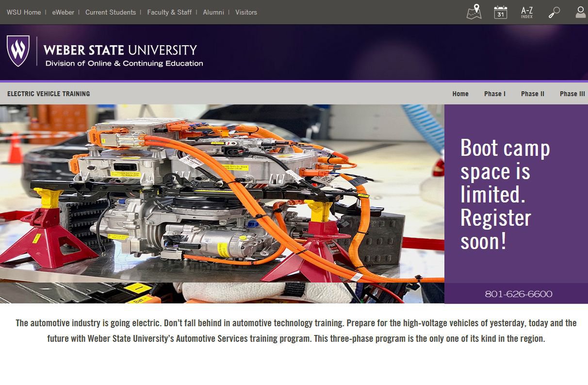Open Current Students link
The image size is (588, 385).
tap(111, 12)
